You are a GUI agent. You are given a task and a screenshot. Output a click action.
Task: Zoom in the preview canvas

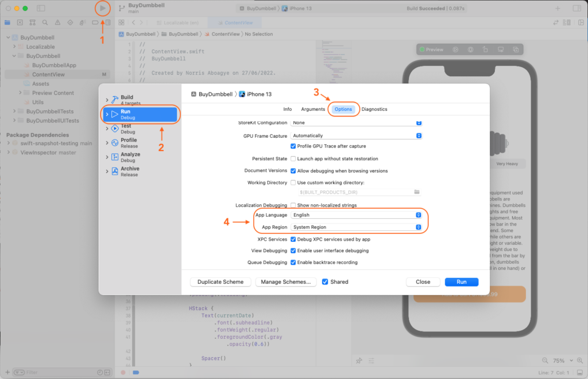pos(580,360)
